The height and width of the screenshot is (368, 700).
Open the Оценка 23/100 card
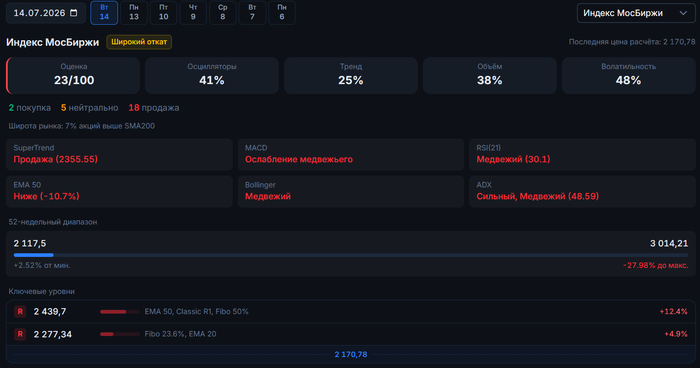[73, 75]
